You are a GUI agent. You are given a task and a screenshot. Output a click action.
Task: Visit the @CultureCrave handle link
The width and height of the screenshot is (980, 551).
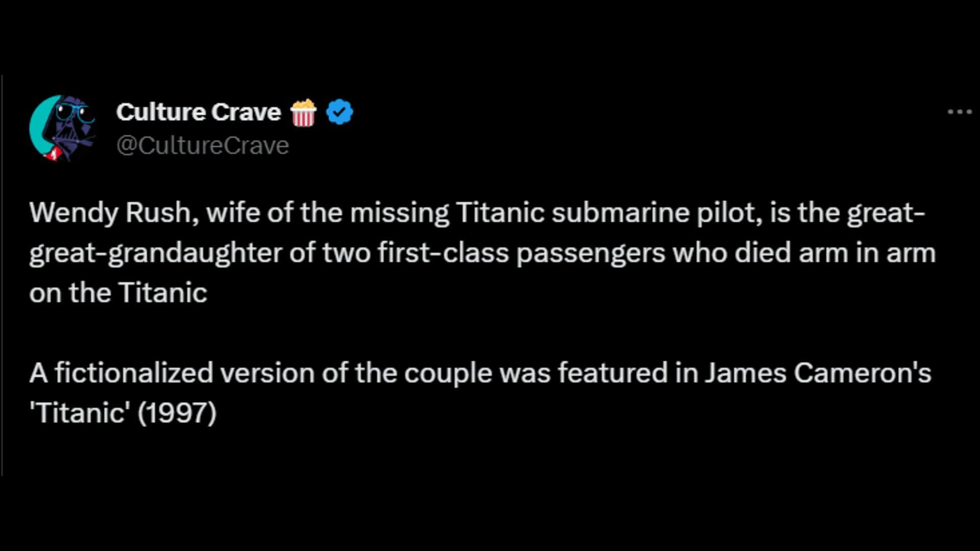[x=203, y=145]
